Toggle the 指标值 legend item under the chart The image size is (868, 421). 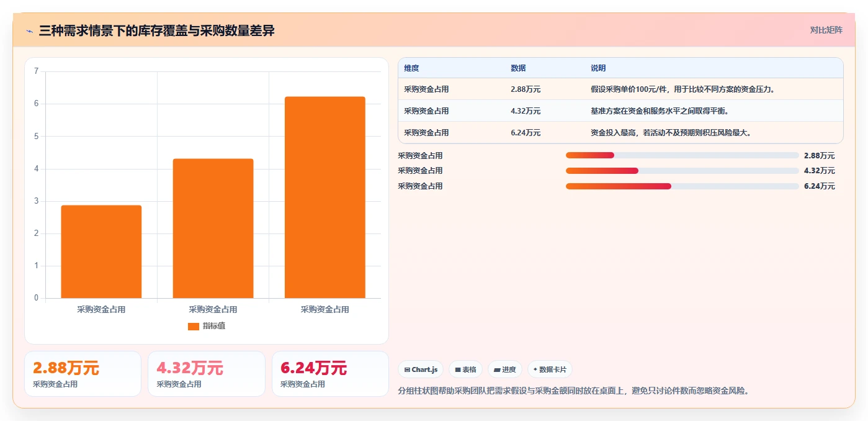pyautogui.click(x=207, y=326)
